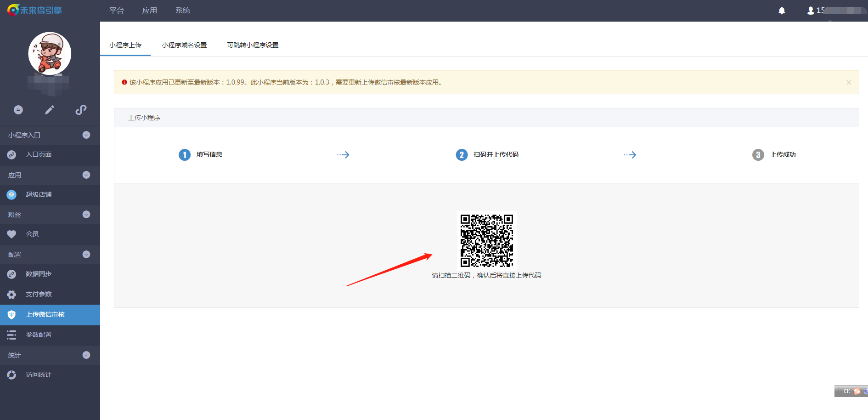Click the 入口页面 sidebar link
The image size is (868, 420).
click(39, 155)
